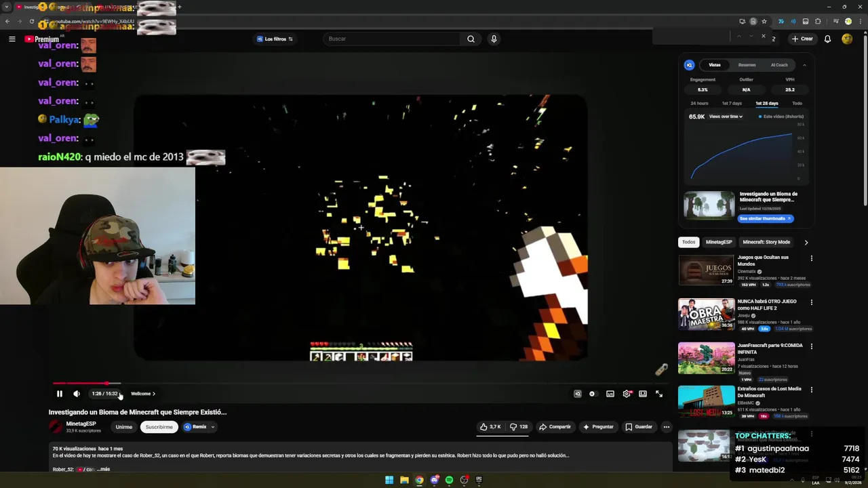Click the Unirme button
The image size is (868, 488).
tap(123, 427)
